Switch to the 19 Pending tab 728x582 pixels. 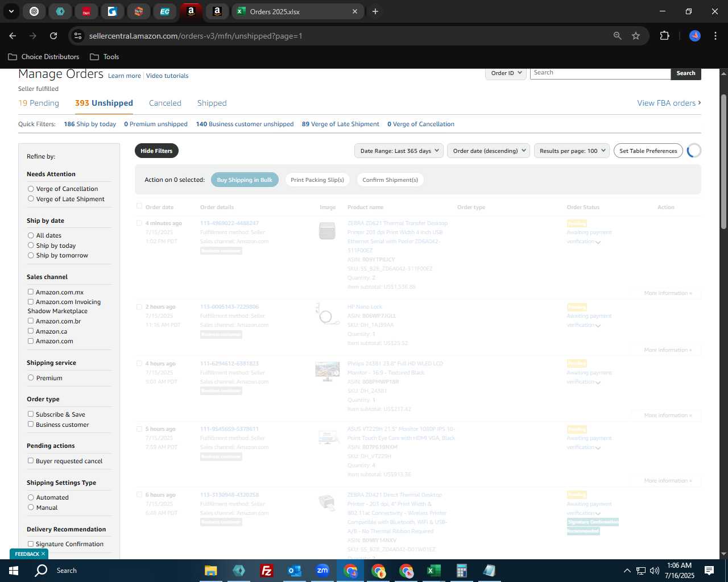click(x=39, y=103)
